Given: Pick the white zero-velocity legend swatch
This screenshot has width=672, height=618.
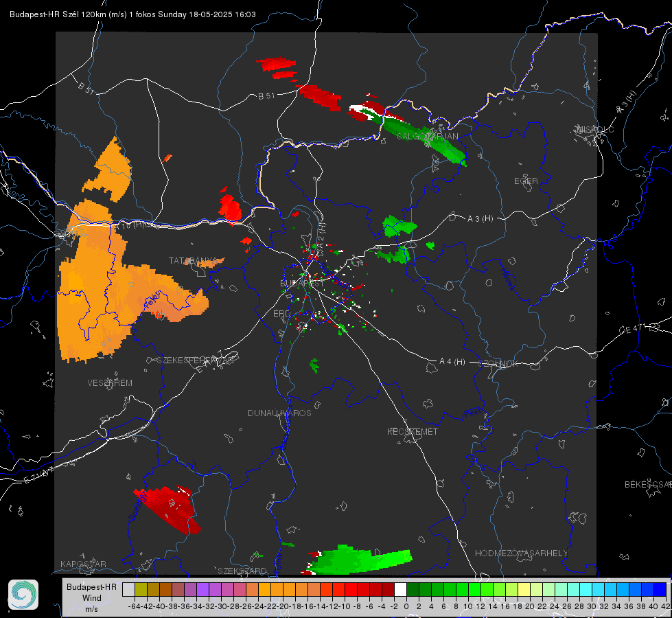Looking at the screenshot, I should click(x=400, y=589).
